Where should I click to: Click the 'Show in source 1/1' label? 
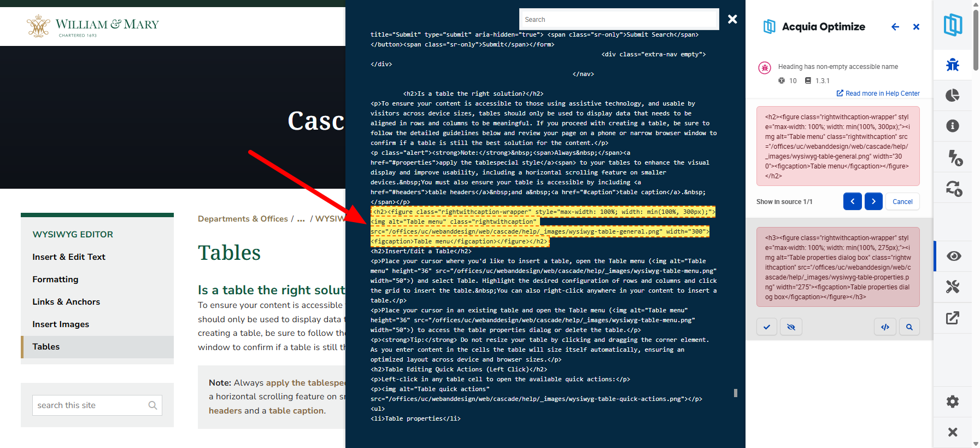784,202
